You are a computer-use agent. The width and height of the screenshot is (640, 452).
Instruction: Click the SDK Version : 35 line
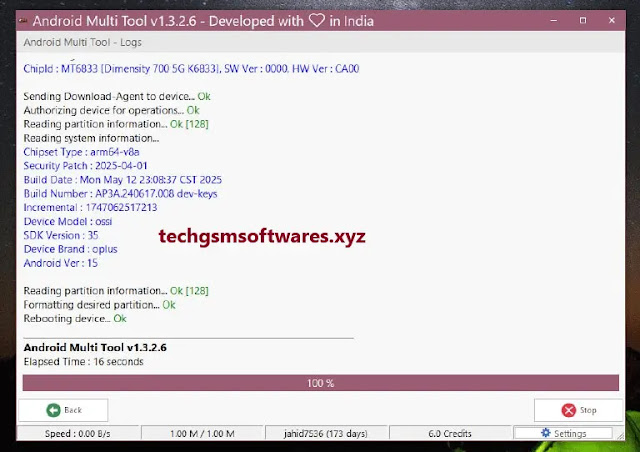point(61,235)
